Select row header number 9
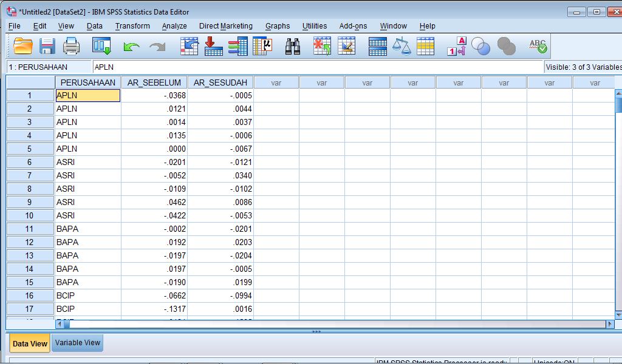 30,202
